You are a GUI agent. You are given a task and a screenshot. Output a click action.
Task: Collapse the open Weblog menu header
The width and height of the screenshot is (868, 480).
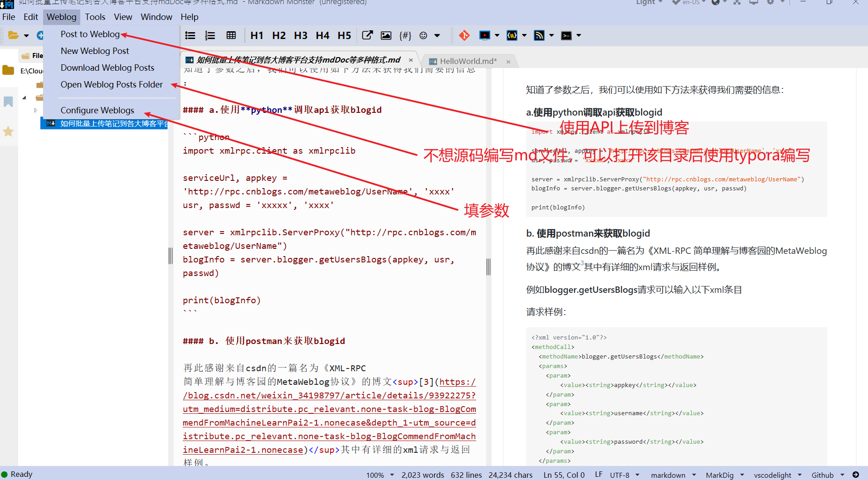[62, 17]
